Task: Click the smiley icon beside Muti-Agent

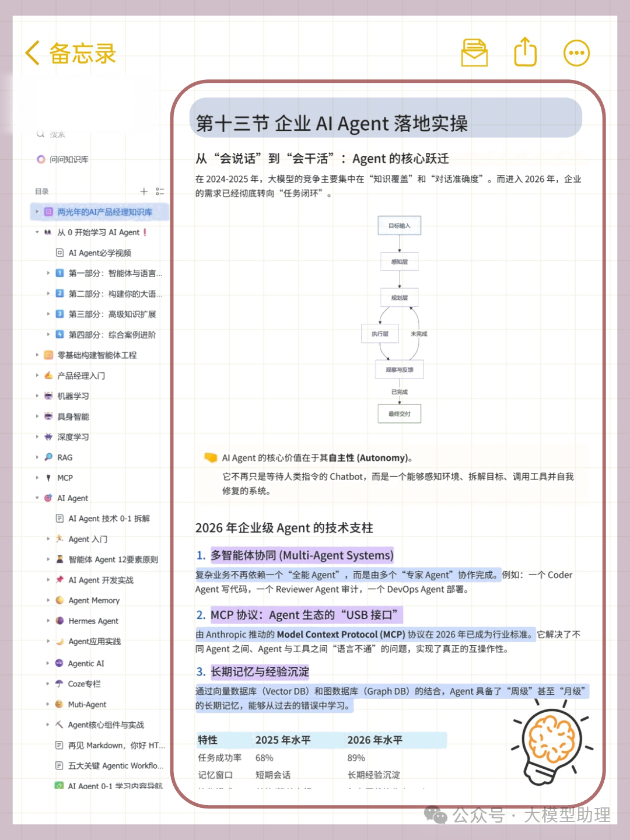Action: tap(59, 704)
